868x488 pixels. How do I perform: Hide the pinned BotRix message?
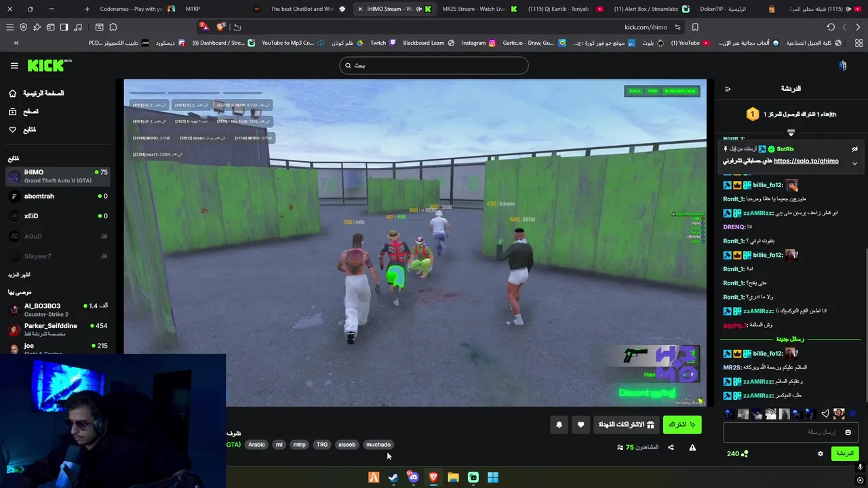pos(854,149)
